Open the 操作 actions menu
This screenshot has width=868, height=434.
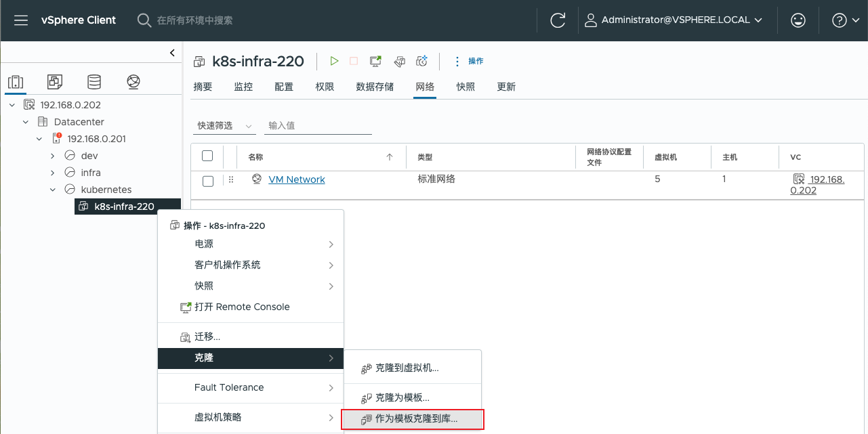(469, 61)
